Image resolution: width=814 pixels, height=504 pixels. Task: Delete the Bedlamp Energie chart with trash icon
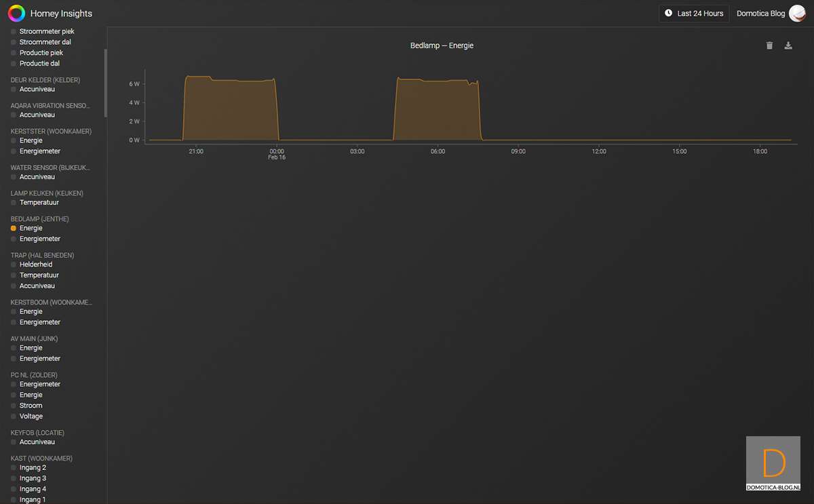click(769, 45)
